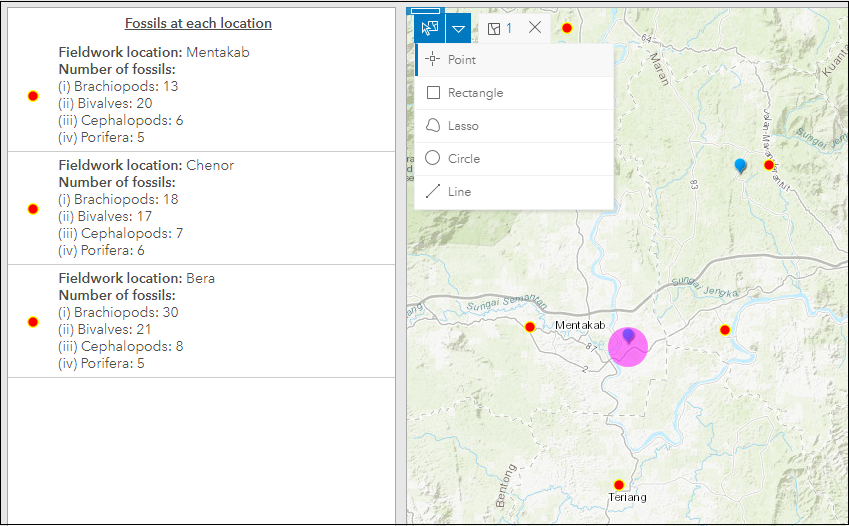
Task: Click the Bentong label on the map
Action: point(506,486)
